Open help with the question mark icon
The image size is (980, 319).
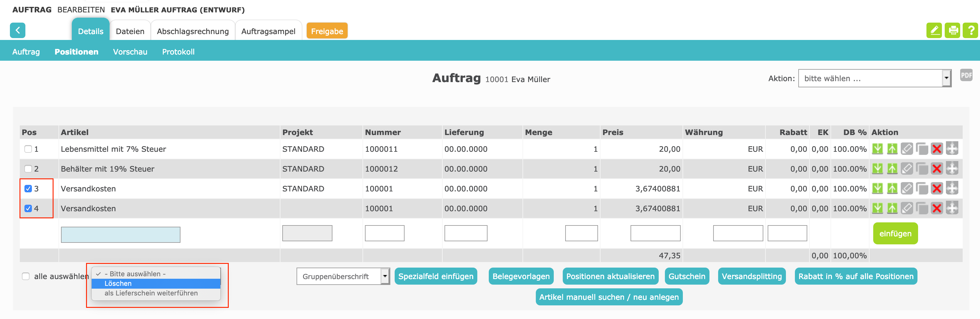(970, 30)
